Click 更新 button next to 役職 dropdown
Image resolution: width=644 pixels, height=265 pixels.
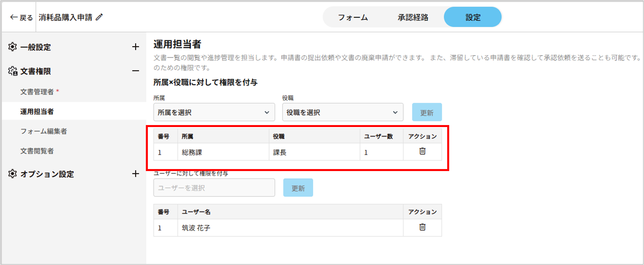427,112
